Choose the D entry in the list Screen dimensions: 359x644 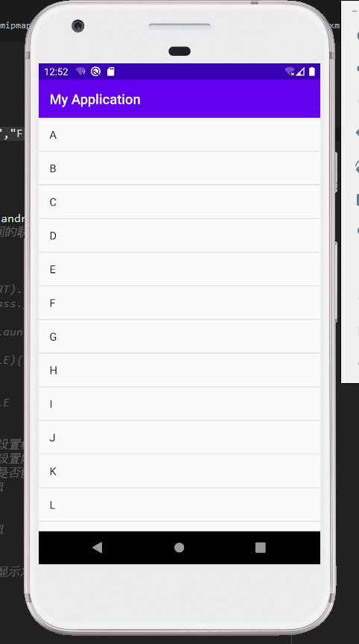[x=179, y=236]
